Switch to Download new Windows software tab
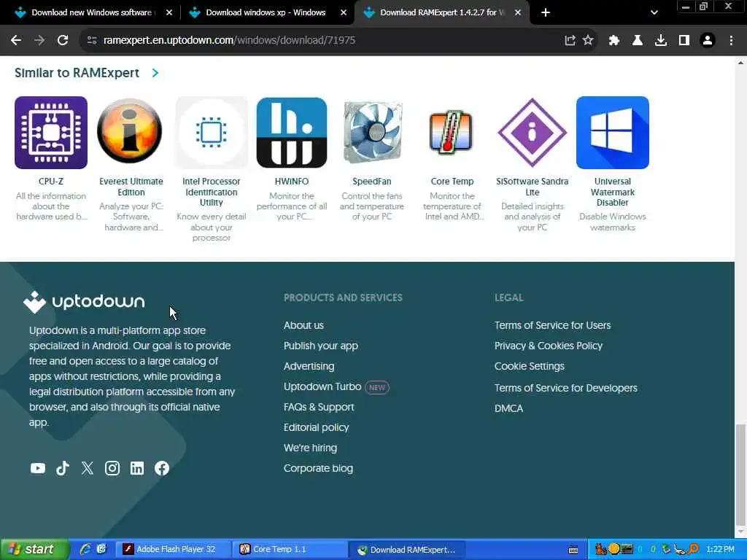This screenshot has width=747, height=560. (x=91, y=12)
